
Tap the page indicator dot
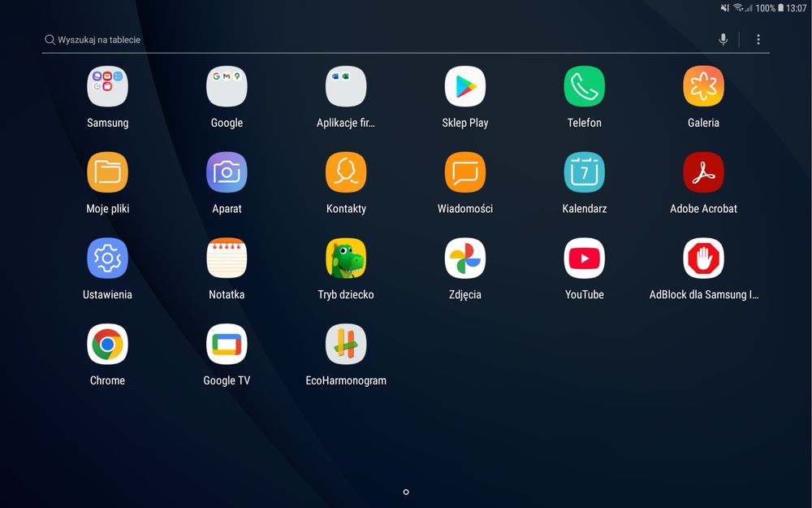tap(405, 492)
